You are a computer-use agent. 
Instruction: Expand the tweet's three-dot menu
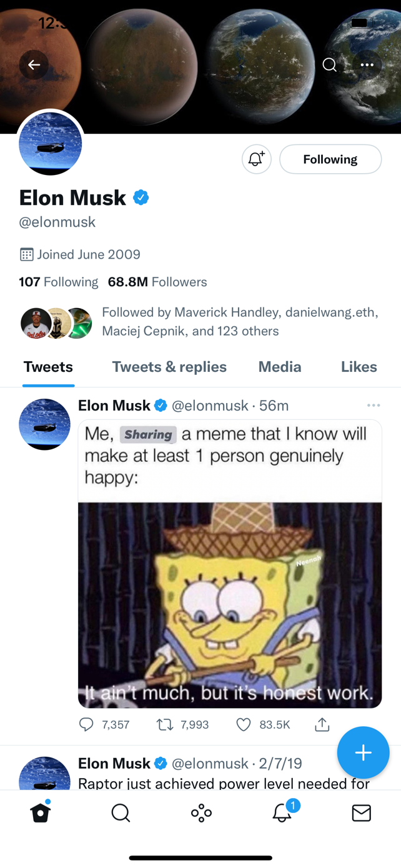click(374, 406)
